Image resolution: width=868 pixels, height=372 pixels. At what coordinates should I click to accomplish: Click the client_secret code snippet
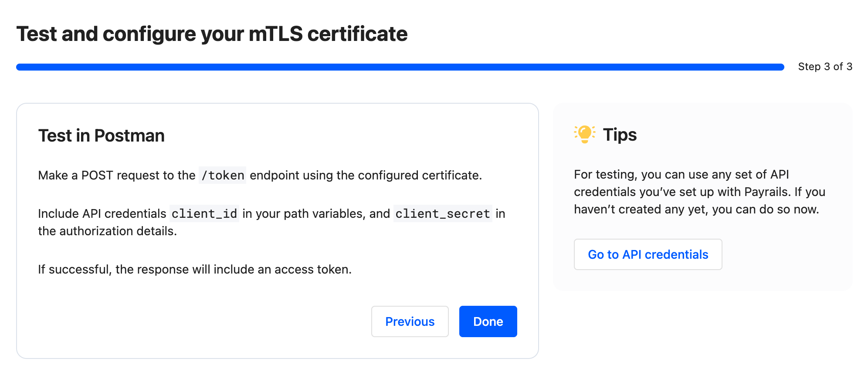click(443, 213)
